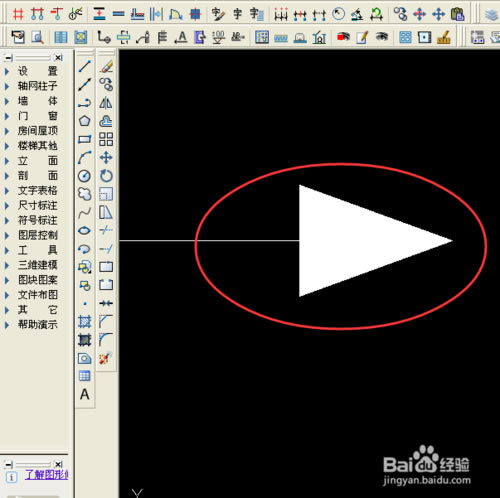Viewport: 500px width, 498px height.
Task: Open the 了解图形 link
Action: point(47,475)
